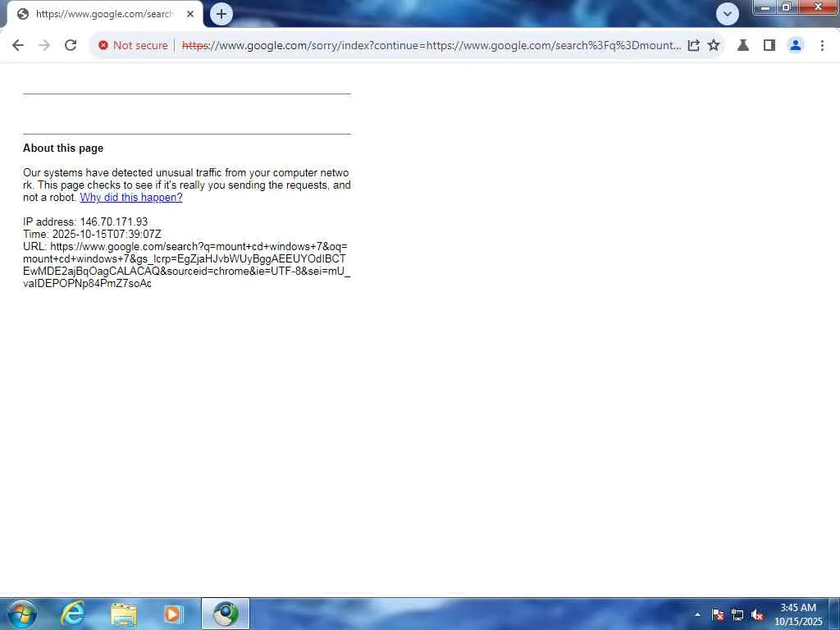The image size is (840, 630).
Task: Close the google.com/search tab
Action: coord(190,14)
